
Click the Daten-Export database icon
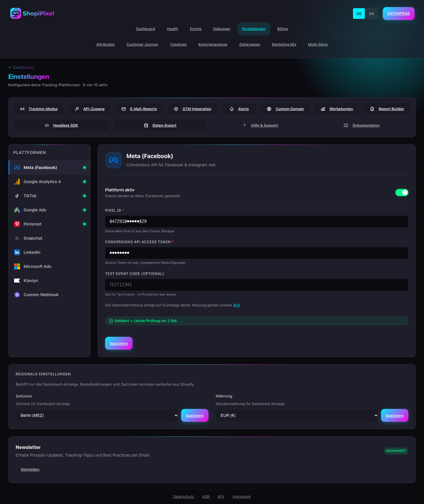[x=146, y=125]
